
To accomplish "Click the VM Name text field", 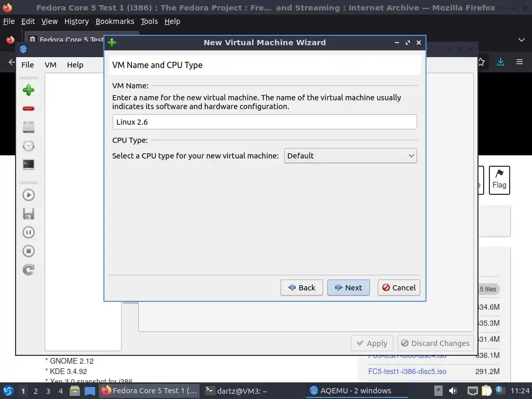I will point(264,122).
